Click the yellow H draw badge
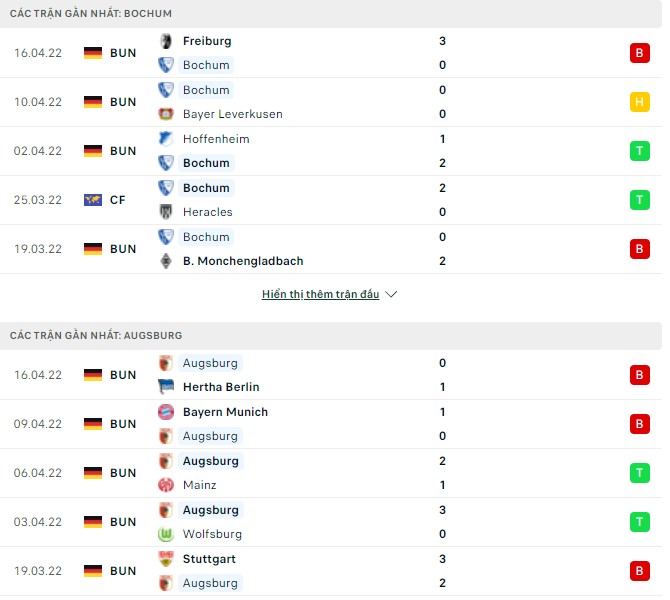Screen dimensions: 670x600 tap(639, 102)
